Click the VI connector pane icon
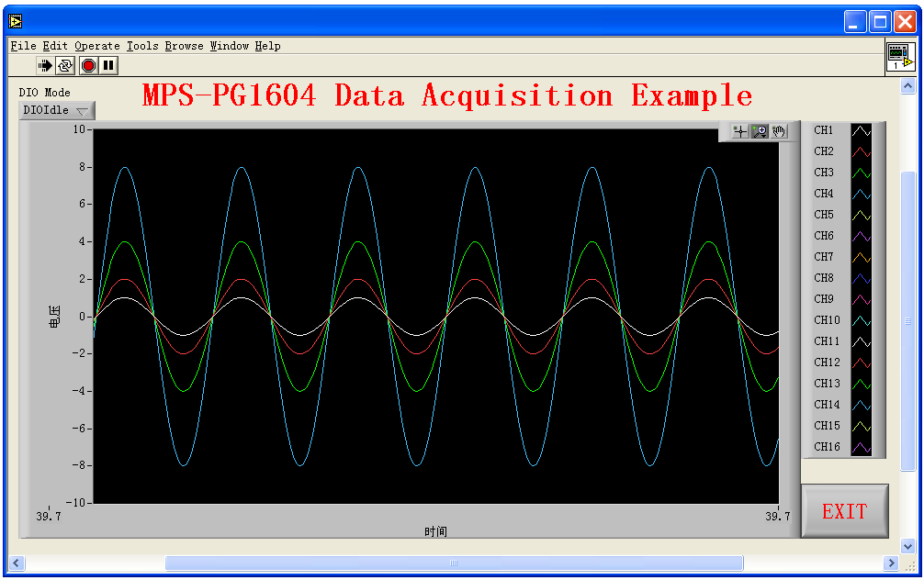 tap(900, 58)
